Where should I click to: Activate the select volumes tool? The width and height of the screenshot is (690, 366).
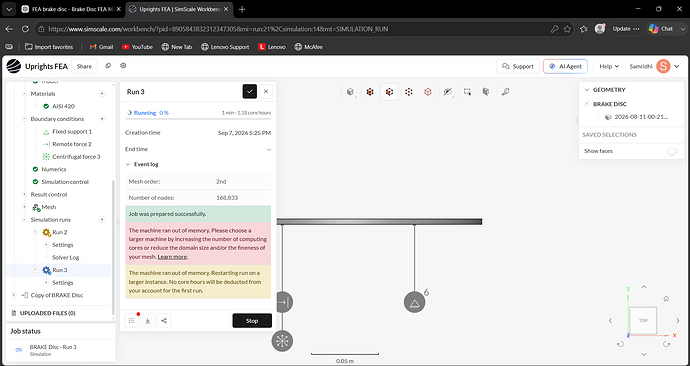coord(370,92)
